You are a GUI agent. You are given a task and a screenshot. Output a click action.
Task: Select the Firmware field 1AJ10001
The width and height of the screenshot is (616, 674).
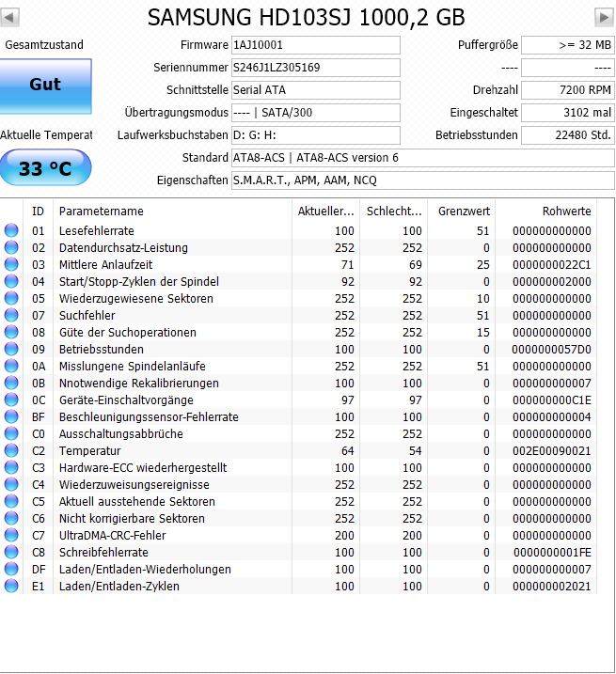316,45
